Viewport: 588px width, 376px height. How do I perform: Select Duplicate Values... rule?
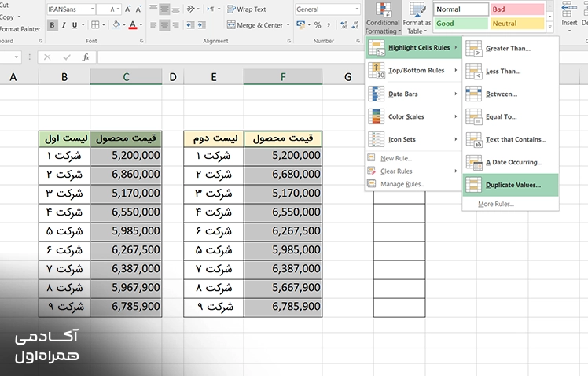pyautogui.click(x=510, y=185)
